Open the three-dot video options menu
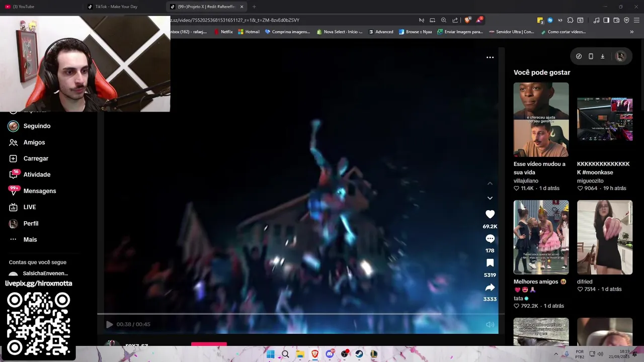644x362 pixels. pos(490,57)
